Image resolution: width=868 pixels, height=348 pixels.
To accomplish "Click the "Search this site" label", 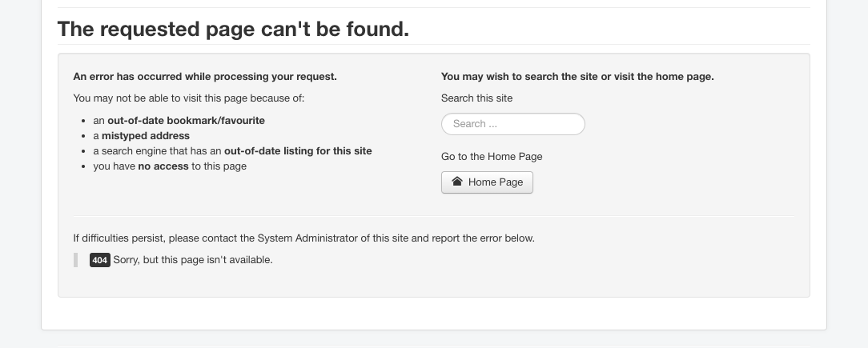I will click(x=476, y=98).
